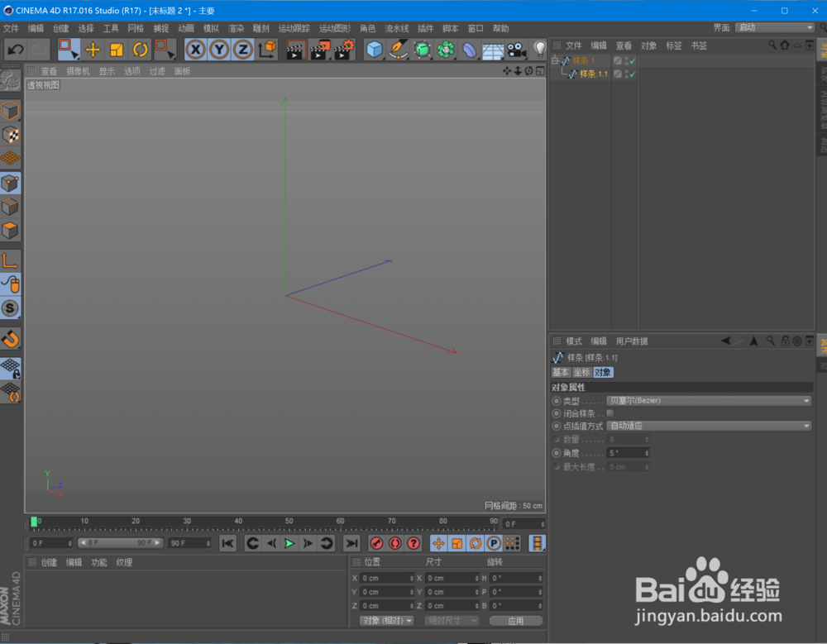827x644 pixels.
Task: Open the 界面 layout dropdown
Action: [x=774, y=27]
